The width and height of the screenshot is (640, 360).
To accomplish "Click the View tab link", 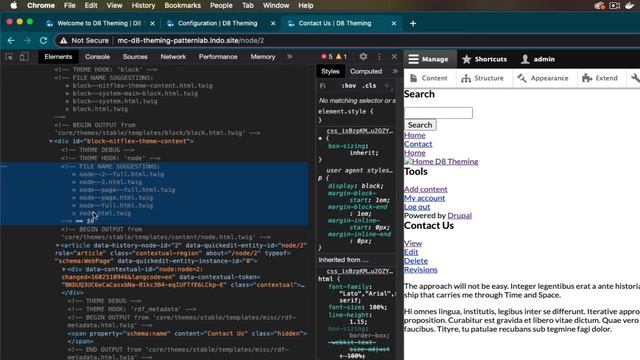I will 413,243.
